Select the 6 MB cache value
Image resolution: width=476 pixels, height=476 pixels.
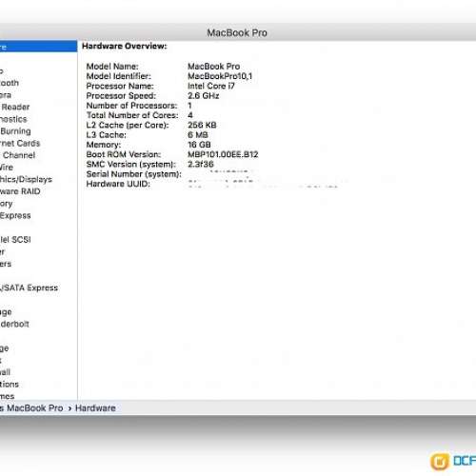point(198,135)
